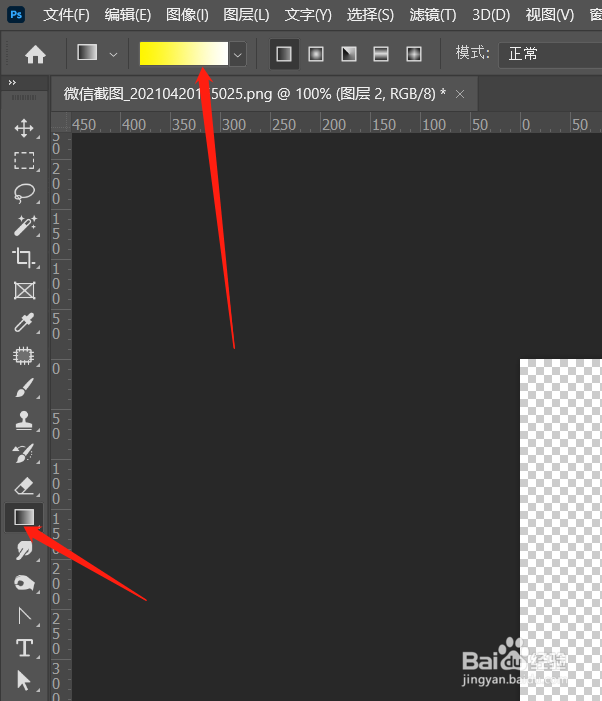Open the blend mode 正常 dropdown

(x=550, y=55)
